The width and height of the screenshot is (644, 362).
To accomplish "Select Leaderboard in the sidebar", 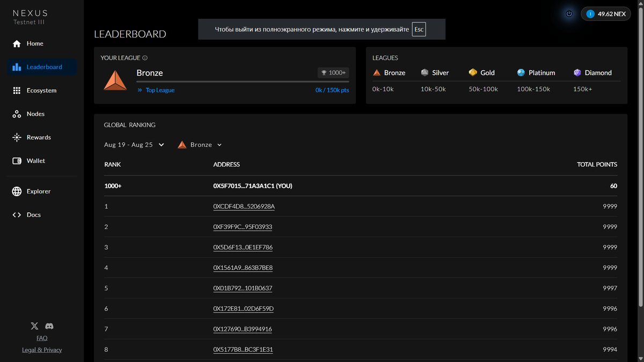I will point(42,67).
